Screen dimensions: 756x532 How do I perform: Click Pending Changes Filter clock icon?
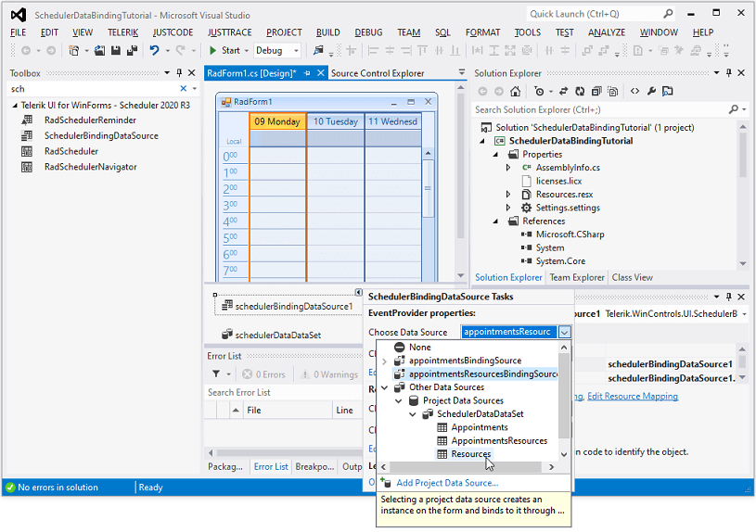coord(539,91)
